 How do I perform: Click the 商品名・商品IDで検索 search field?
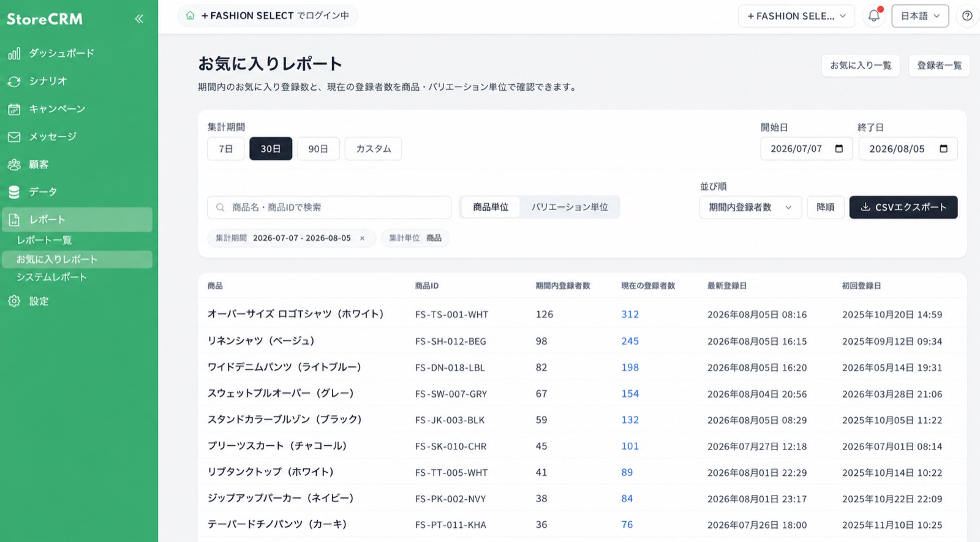pos(330,208)
